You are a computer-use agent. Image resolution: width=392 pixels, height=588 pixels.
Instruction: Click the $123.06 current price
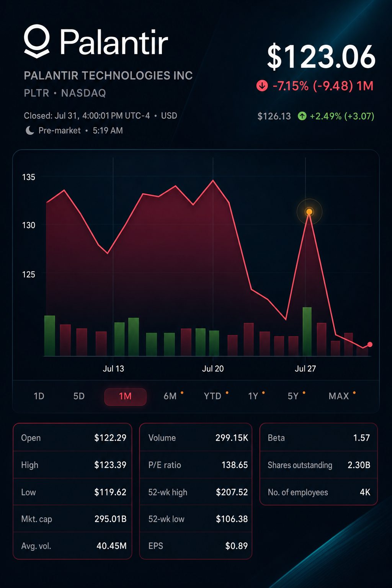(321, 57)
